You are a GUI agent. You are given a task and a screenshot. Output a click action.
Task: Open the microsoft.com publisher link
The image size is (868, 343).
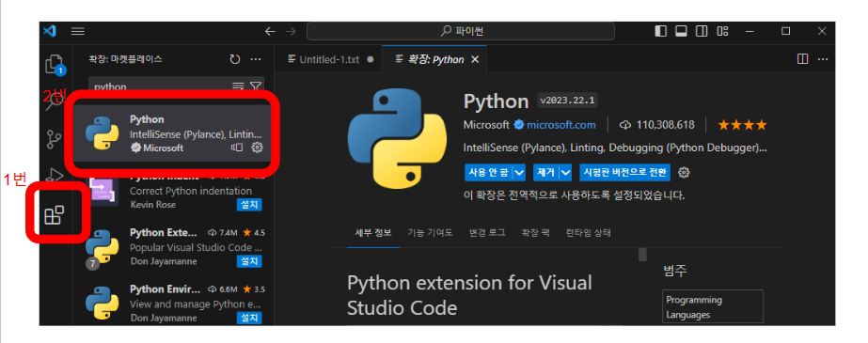560,125
